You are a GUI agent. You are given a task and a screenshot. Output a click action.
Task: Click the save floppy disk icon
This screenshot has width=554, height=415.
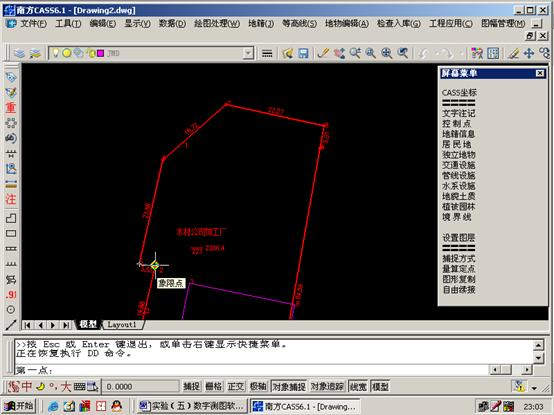click(x=303, y=53)
